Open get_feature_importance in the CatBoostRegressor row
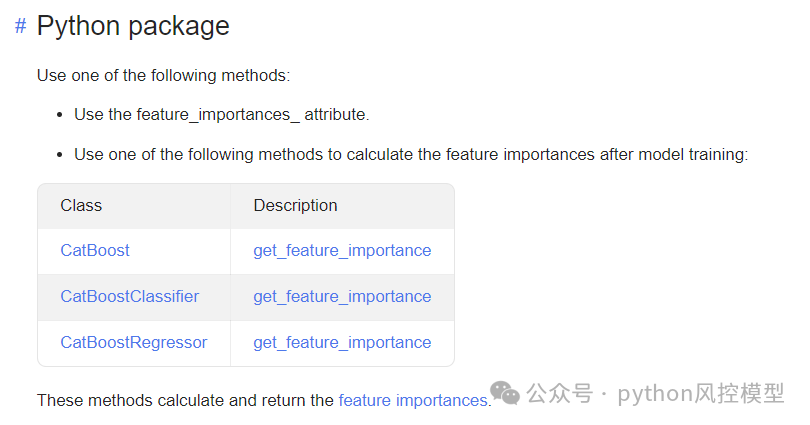This screenshot has width=810, height=425. (342, 342)
